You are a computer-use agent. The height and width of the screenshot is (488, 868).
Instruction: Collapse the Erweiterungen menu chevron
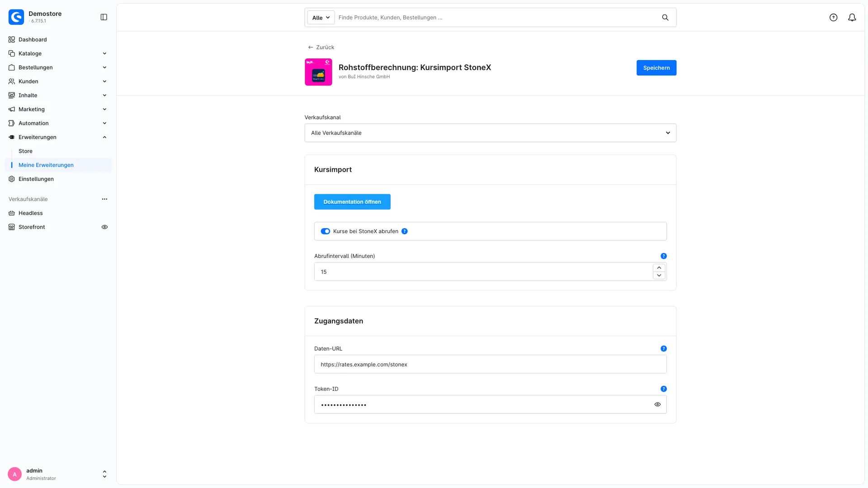coord(104,137)
